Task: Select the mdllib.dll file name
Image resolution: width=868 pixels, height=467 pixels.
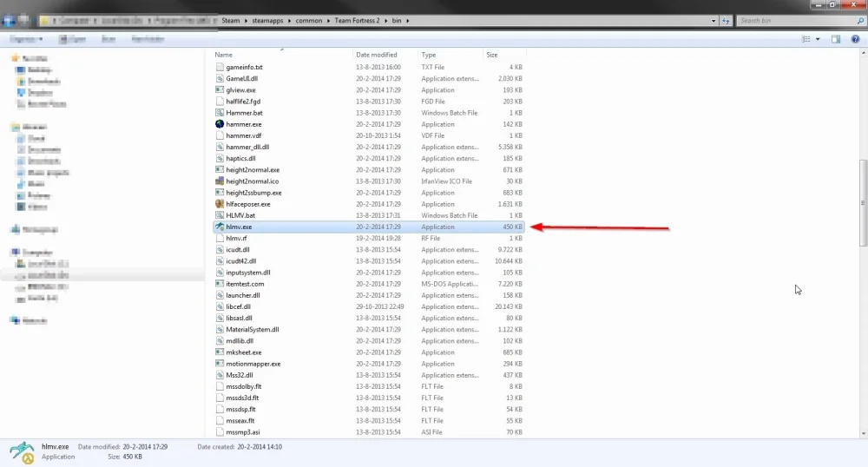Action: [x=240, y=341]
